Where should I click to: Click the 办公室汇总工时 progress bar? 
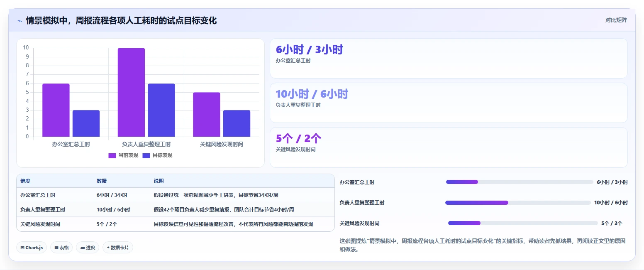pyautogui.click(x=520, y=182)
